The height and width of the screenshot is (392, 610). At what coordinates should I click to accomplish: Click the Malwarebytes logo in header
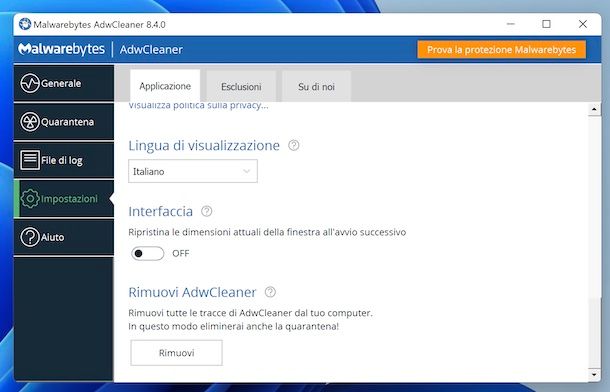[61, 49]
